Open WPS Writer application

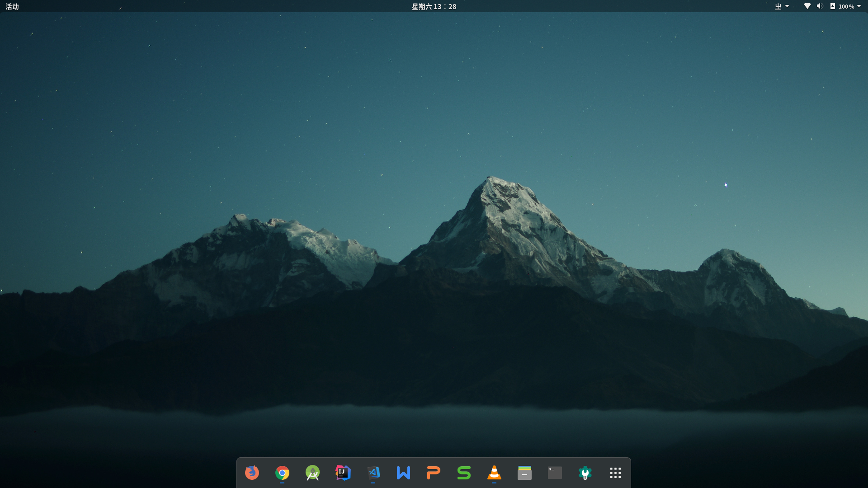point(404,473)
